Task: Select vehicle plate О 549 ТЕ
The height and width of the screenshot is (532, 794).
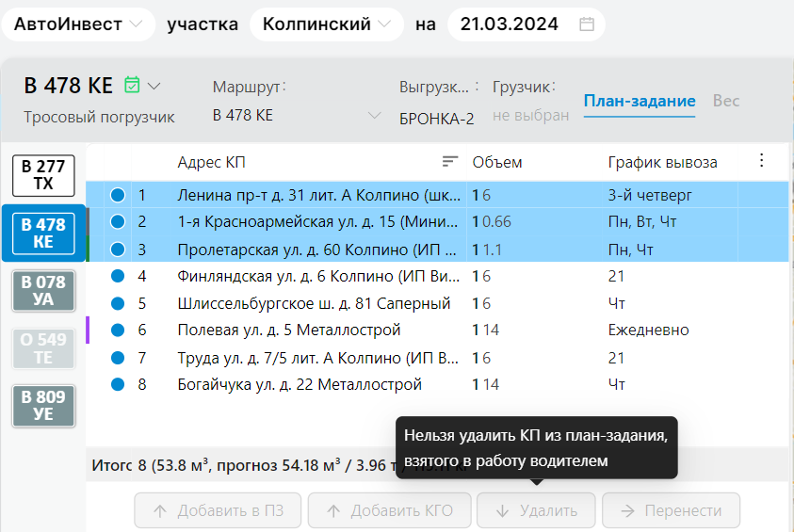Action: coord(43,347)
